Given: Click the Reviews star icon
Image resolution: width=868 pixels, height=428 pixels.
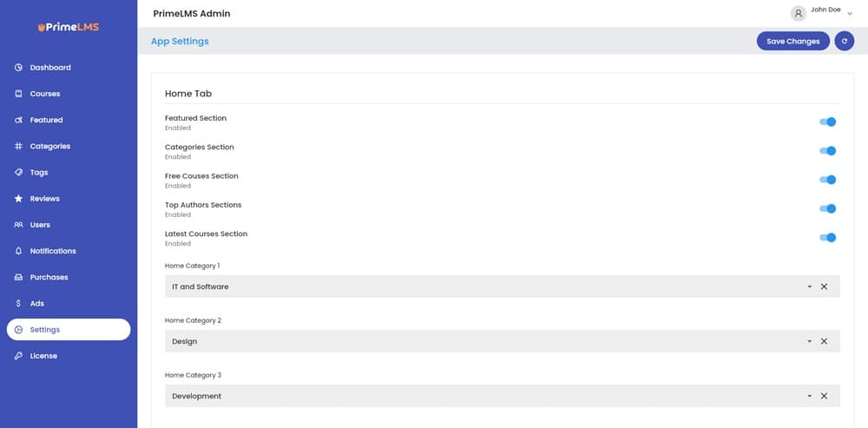Looking at the screenshot, I should pyautogui.click(x=19, y=199).
